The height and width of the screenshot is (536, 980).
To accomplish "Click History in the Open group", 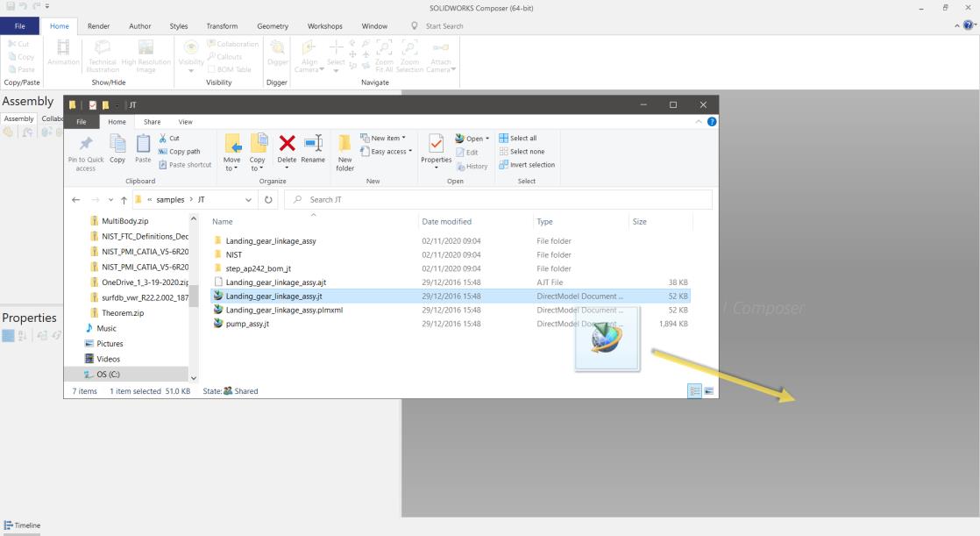I will point(472,167).
